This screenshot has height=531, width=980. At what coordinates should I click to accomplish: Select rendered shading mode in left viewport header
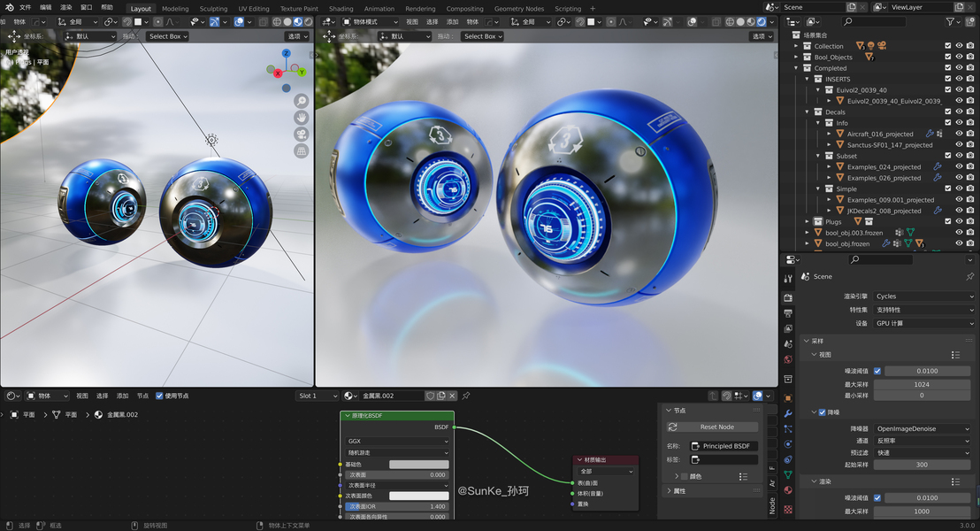308,22
